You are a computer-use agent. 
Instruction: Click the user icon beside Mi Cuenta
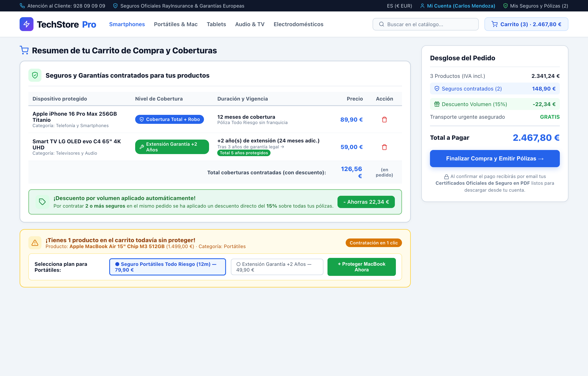[x=422, y=6]
